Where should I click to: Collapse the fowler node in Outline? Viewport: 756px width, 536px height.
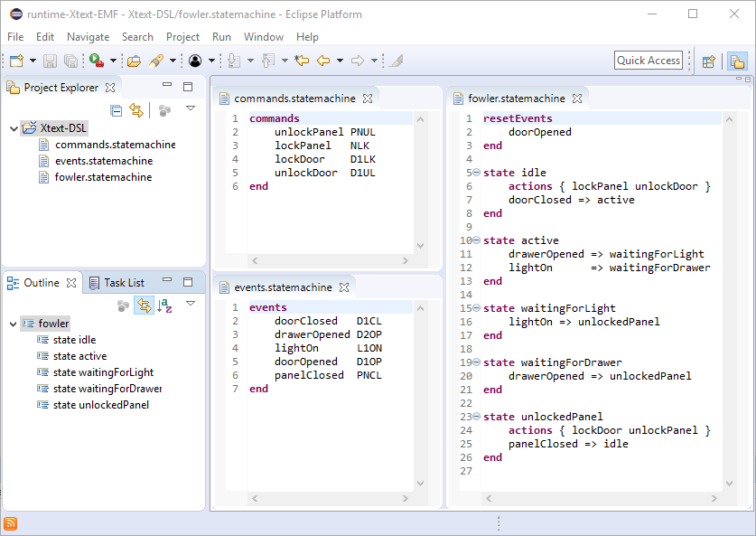pyautogui.click(x=13, y=324)
